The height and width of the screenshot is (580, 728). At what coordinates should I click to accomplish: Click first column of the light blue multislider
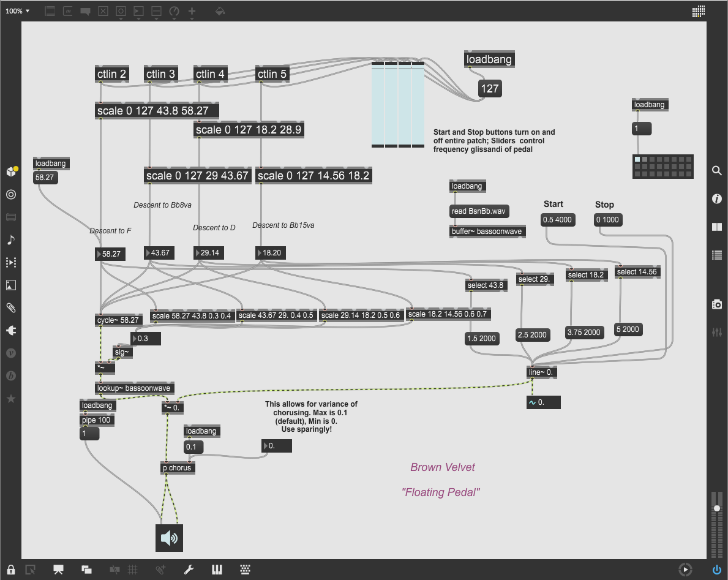377,105
